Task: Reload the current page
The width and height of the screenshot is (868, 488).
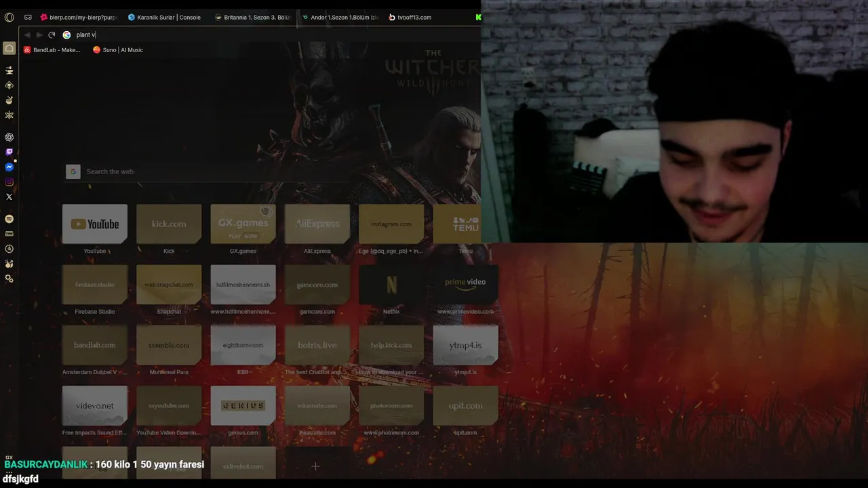Action: 52,35
